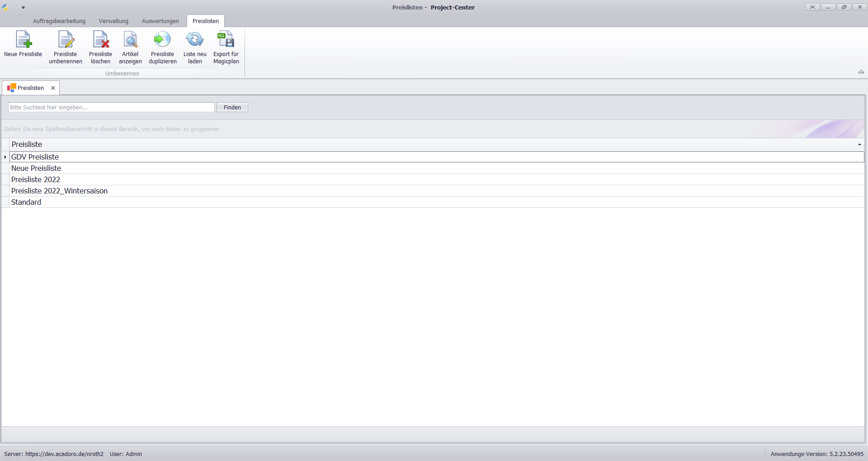Select the Standard price list row
This screenshot has width=868, height=461.
click(26, 202)
